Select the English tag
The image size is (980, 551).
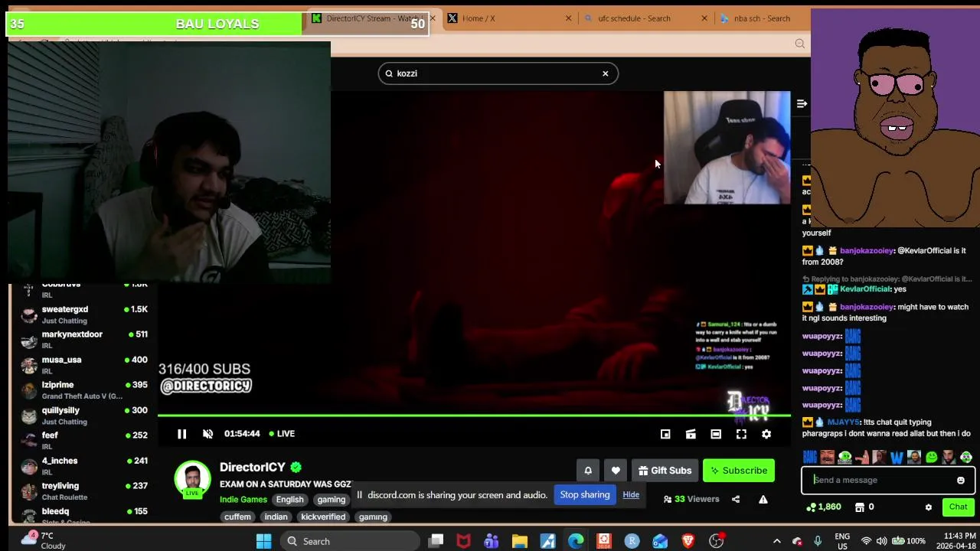290,500
